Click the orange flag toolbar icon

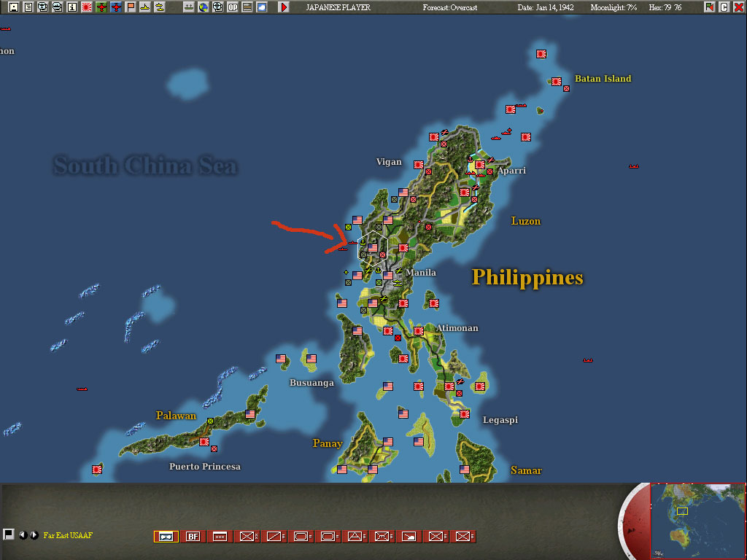coord(131,7)
